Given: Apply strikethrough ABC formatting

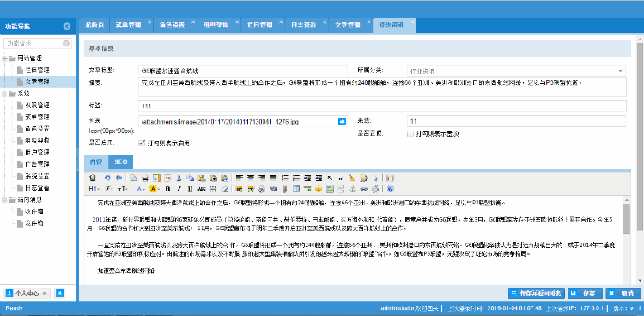Looking at the screenshot, I should (x=202, y=189).
